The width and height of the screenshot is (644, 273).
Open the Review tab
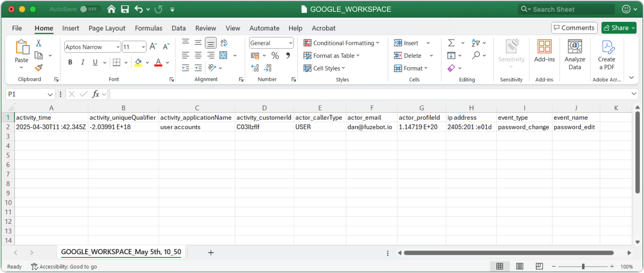click(206, 28)
